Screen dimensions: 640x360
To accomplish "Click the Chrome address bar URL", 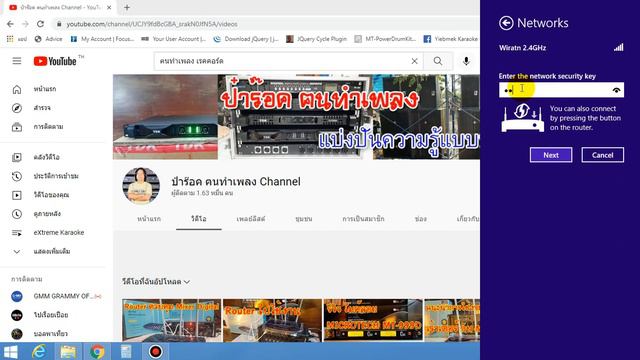I will coord(152,24).
